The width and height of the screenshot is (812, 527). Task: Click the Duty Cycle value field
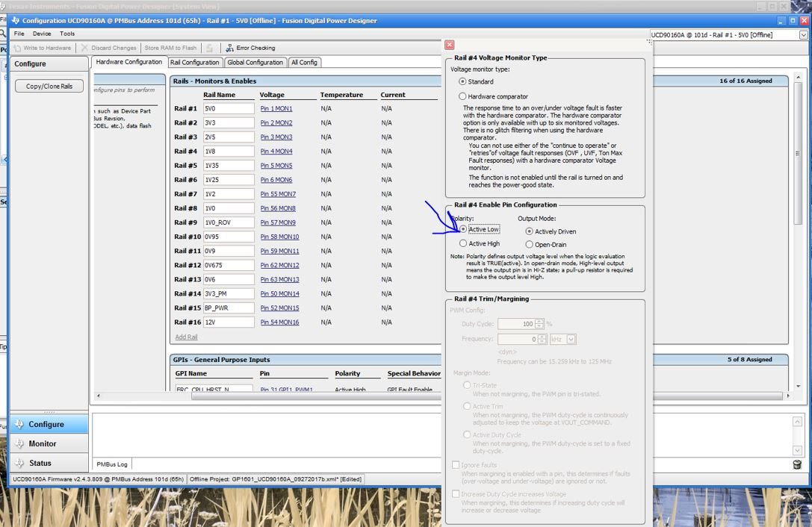coord(515,324)
